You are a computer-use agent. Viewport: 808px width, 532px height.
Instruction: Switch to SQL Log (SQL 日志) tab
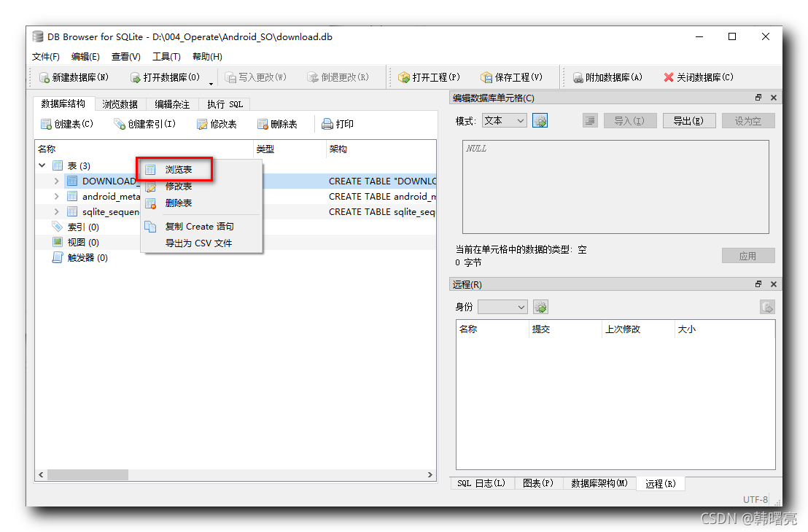(481, 483)
